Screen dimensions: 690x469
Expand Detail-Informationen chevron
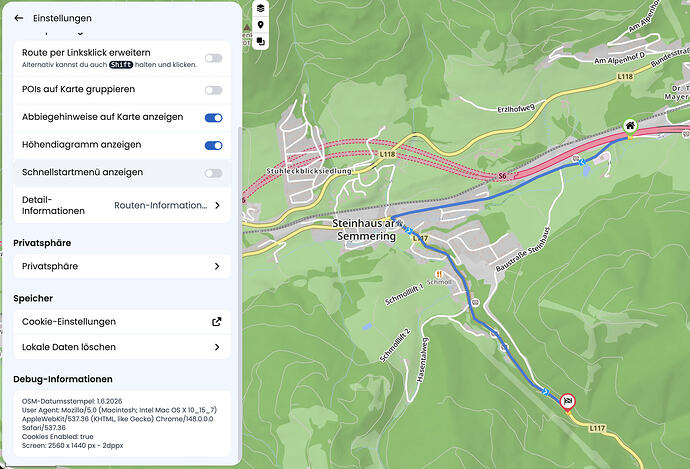pos(217,205)
